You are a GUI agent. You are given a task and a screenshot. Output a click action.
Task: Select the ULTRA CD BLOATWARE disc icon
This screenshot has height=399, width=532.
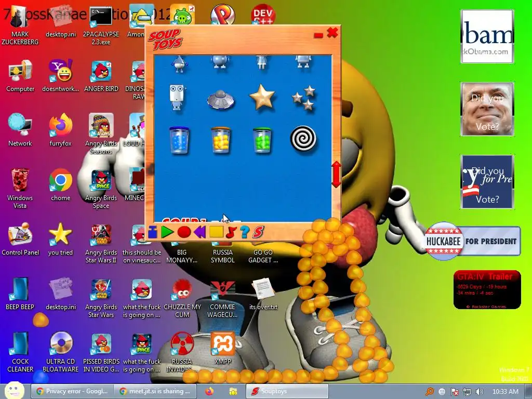click(x=60, y=352)
